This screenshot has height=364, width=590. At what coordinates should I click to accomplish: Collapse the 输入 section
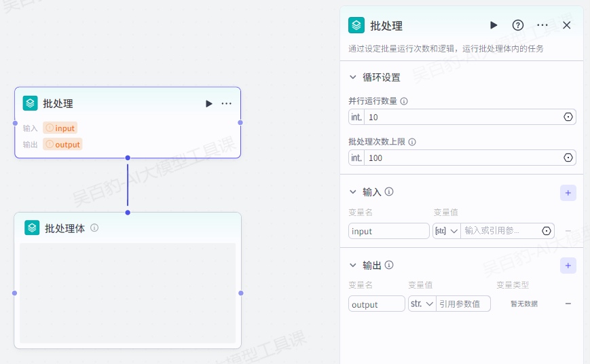(352, 192)
